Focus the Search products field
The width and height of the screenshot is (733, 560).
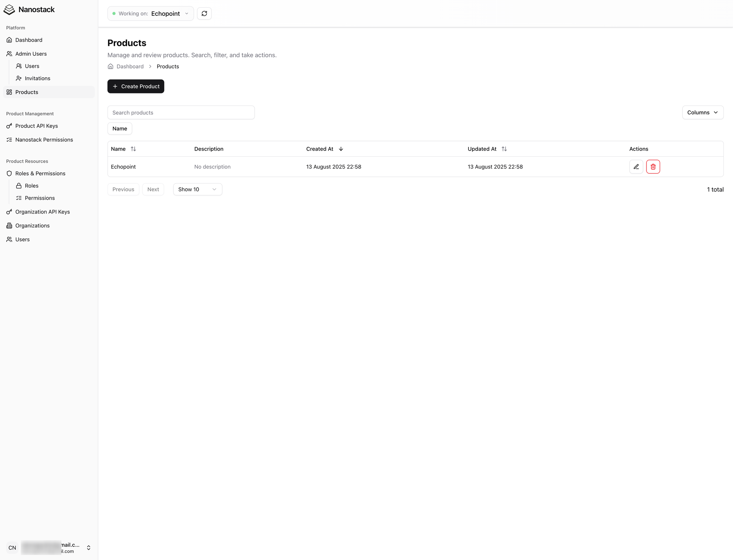tap(181, 112)
